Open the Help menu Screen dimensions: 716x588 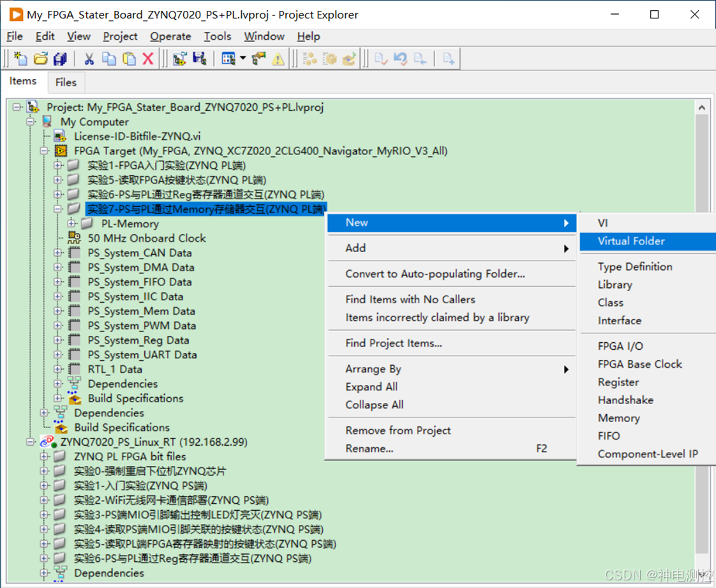(x=308, y=36)
